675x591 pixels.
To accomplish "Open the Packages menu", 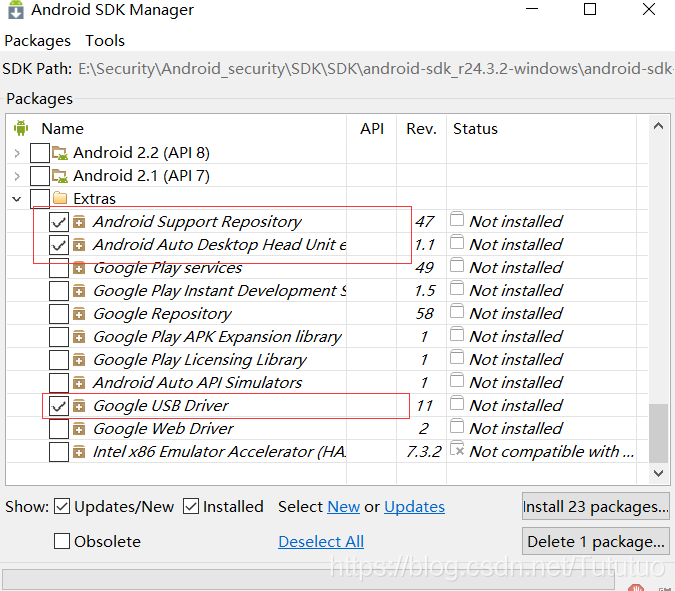I will pos(37,41).
